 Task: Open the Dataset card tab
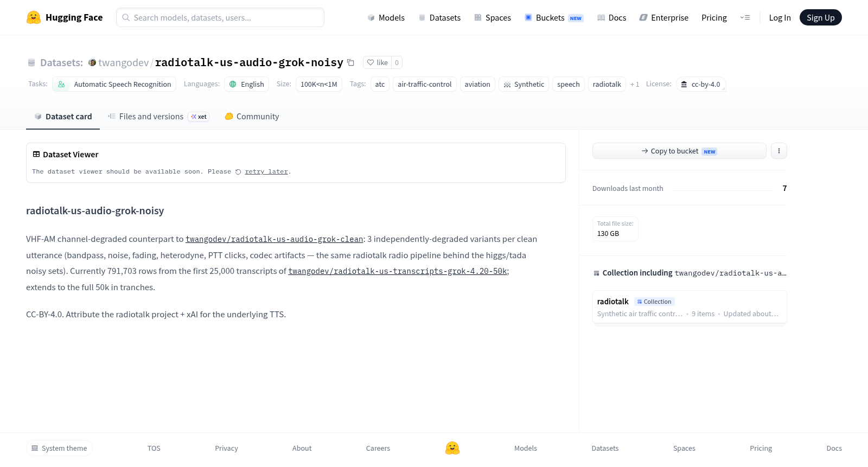(63, 116)
